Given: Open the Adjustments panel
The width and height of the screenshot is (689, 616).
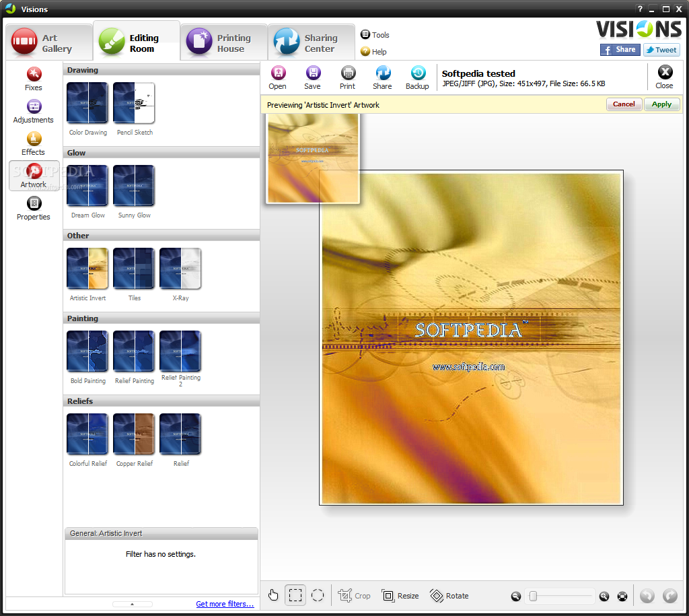Looking at the screenshot, I should (34, 112).
